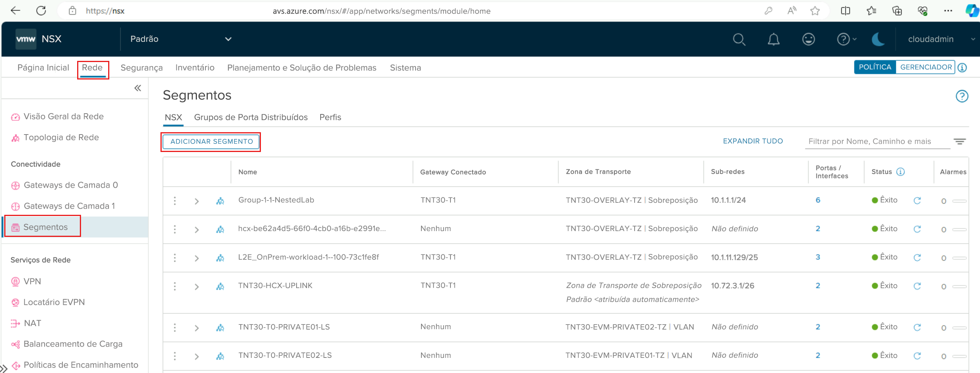Image resolution: width=980 pixels, height=373 pixels.
Task: Expand the TNT30-T0-PRIVATE02-LS row
Action: point(197,356)
